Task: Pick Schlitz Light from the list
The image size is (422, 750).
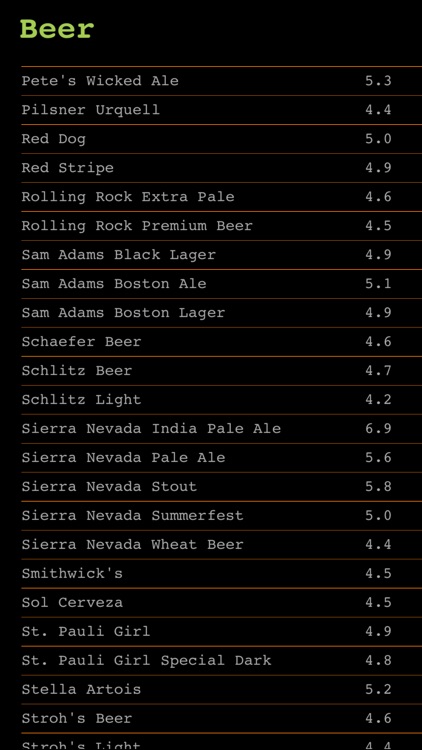Action: [222, 400]
